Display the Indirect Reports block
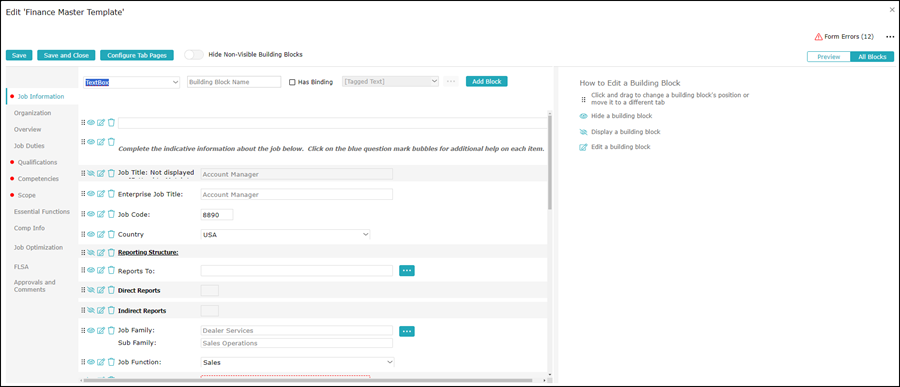Screen dimensions: 900x387 91,311
